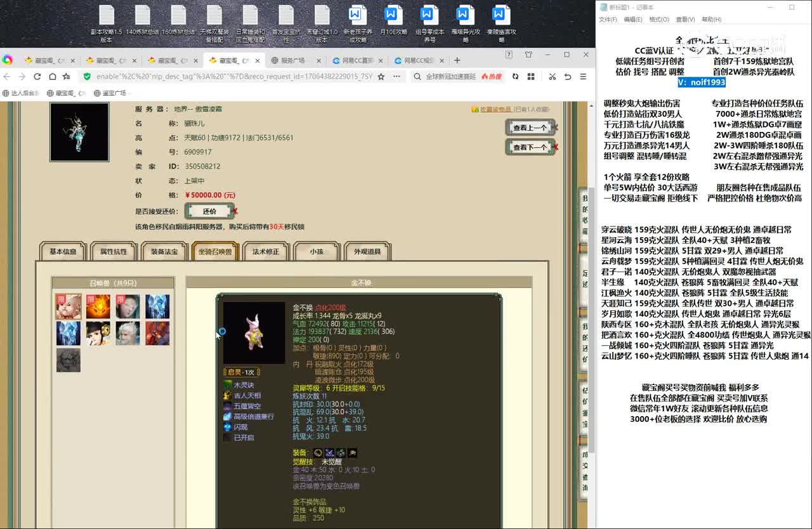Viewport: 812px width, 529px height.
Task: Click the 收藏该物品 link
Action: pyautogui.click(x=495, y=109)
